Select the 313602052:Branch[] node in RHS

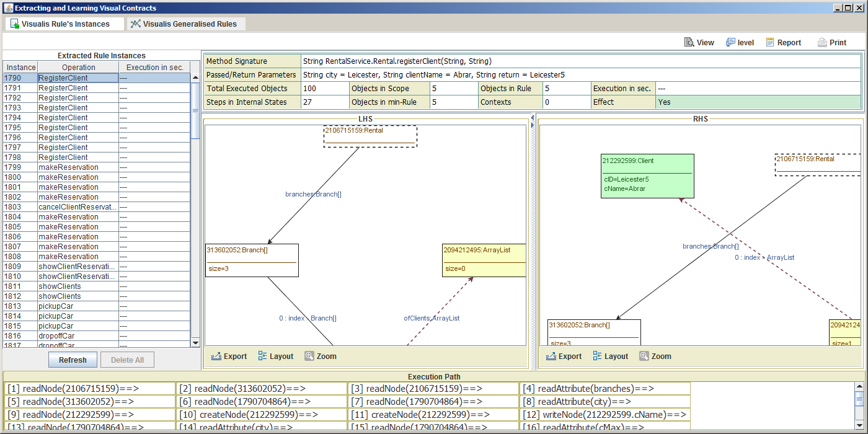click(x=594, y=333)
